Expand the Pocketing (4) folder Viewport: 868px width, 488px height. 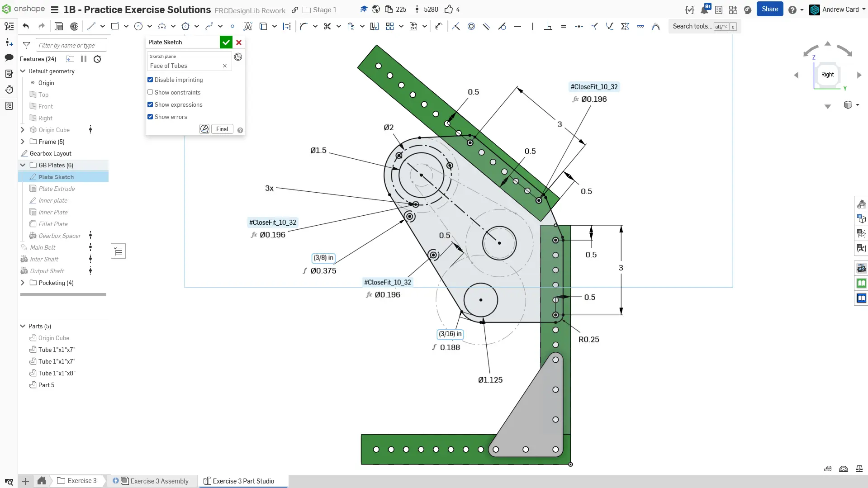pos(23,283)
